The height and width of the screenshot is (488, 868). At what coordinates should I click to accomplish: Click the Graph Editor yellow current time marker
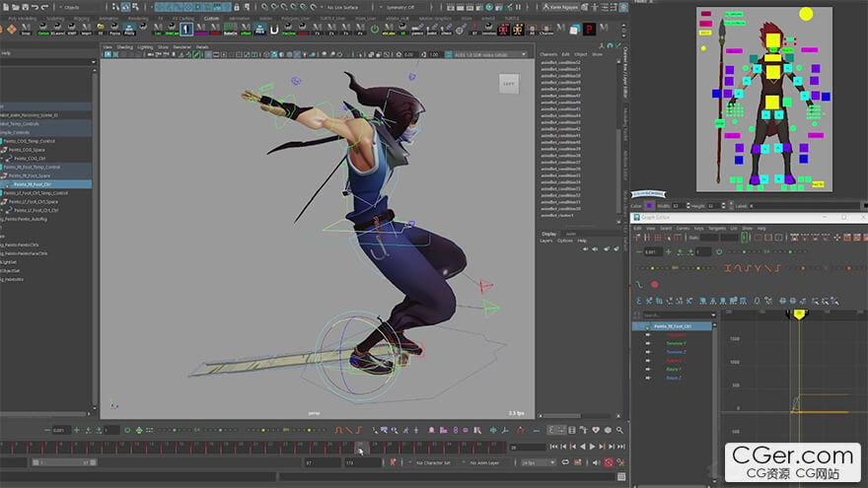[x=799, y=314]
